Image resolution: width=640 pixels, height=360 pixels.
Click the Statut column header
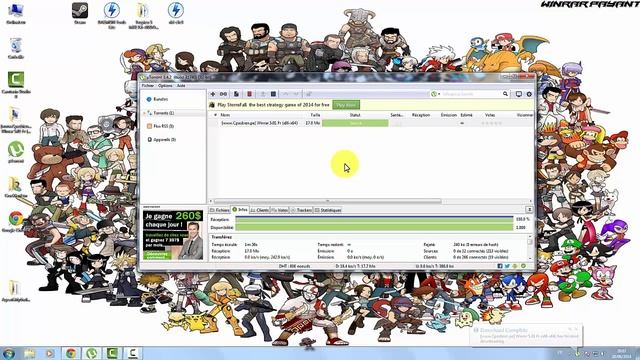[355, 115]
